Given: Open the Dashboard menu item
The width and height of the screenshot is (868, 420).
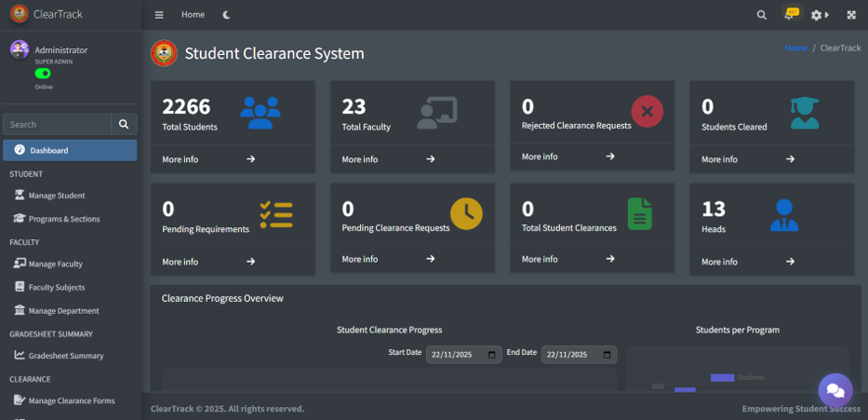Looking at the screenshot, I should click(70, 150).
